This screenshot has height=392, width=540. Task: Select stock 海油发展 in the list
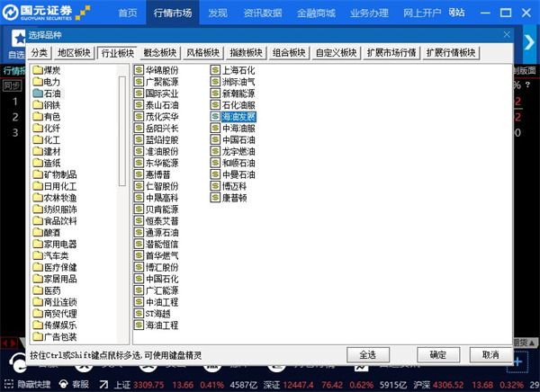[238, 116]
